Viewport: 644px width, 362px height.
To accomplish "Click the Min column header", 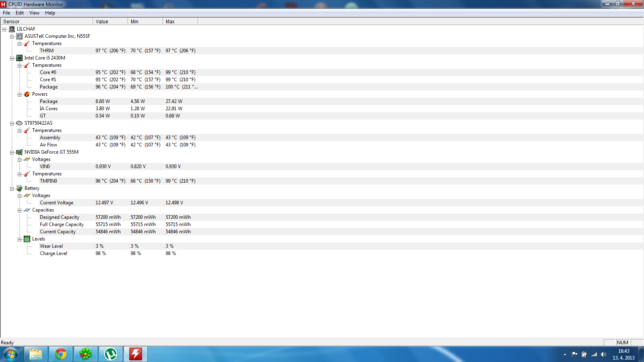I will pyautogui.click(x=145, y=22).
